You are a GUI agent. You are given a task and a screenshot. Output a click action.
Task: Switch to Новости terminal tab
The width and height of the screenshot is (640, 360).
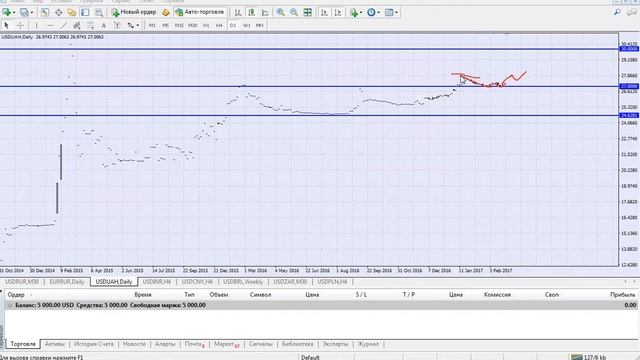pos(134,344)
